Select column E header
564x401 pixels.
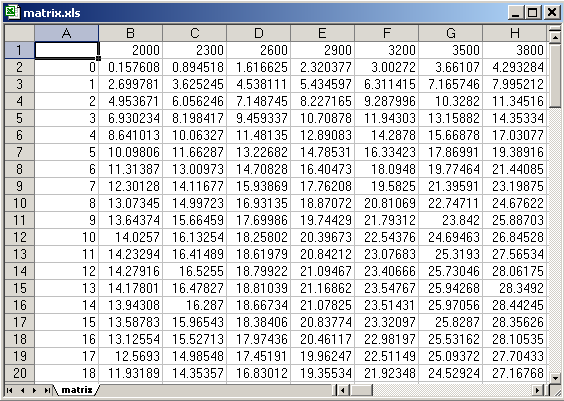[323, 33]
